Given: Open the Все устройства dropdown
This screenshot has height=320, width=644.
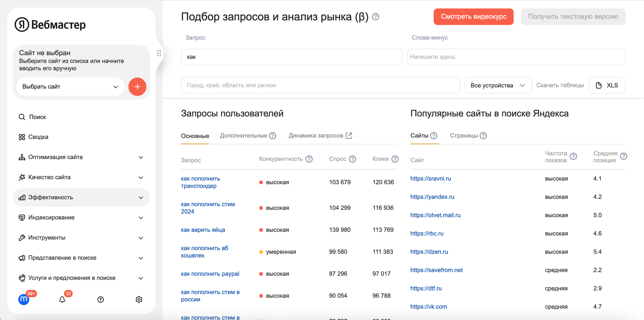Looking at the screenshot, I should [x=498, y=85].
